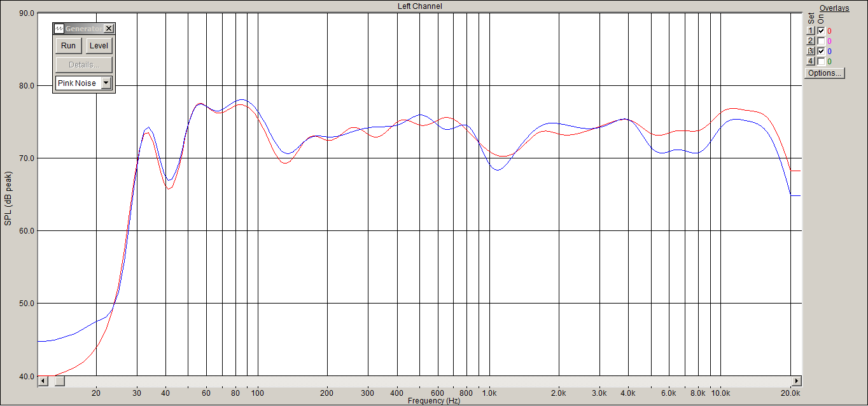Viewport: 868px width, 406px height.
Task: Click the 20.0k frequency axis label
Action: click(790, 393)
